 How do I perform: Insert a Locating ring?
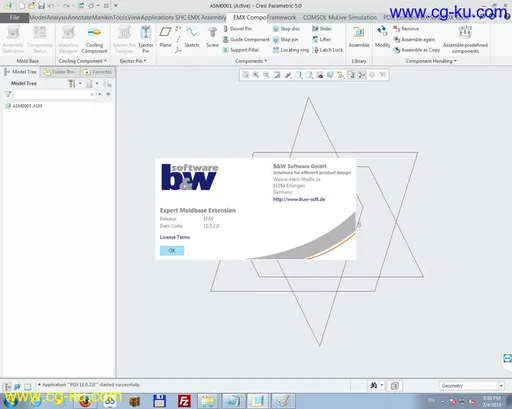[291, 50]
